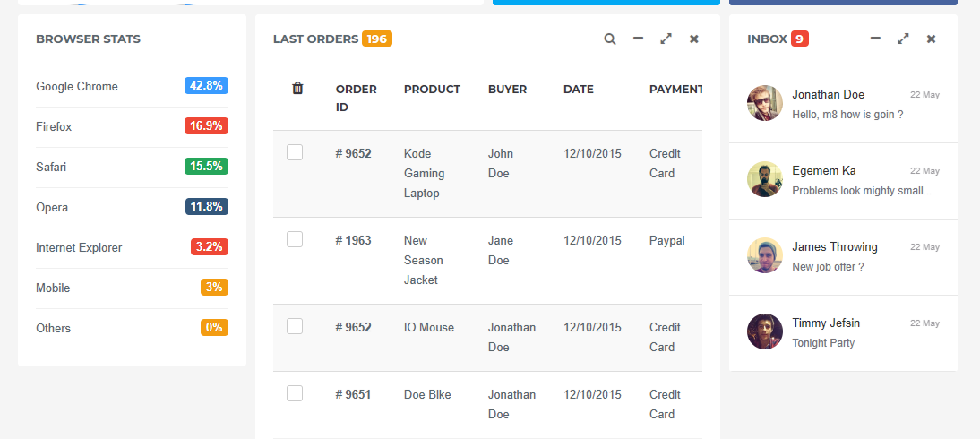The image size is (980, 439).
Task: Click the trash icon in orders table header
Action: point(297,88)
